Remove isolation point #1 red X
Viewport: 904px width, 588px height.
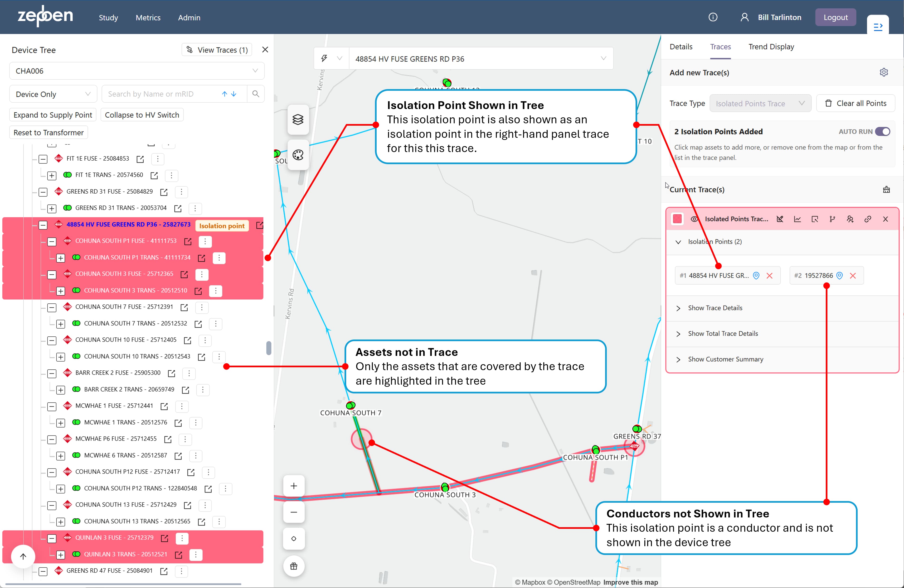(769, 276)
